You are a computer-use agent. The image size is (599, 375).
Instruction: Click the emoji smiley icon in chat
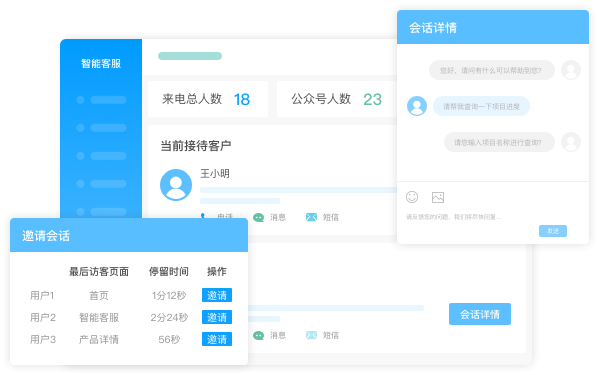click(x=412, y=197)
